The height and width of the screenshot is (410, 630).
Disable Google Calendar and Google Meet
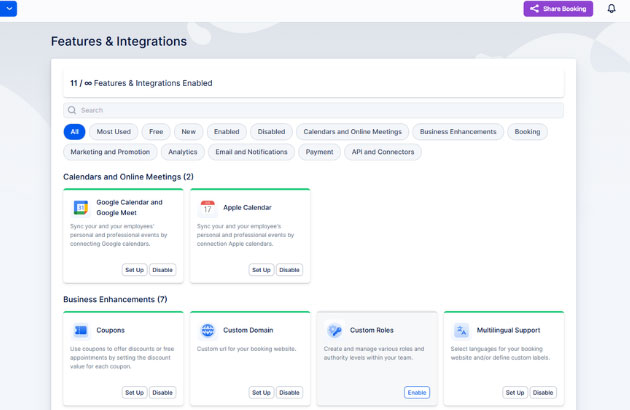tap(162, 270)
